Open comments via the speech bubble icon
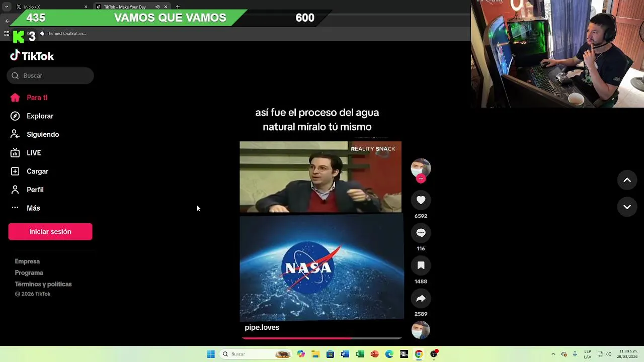This screenshot has height=362, width=644. pos(421,233)
